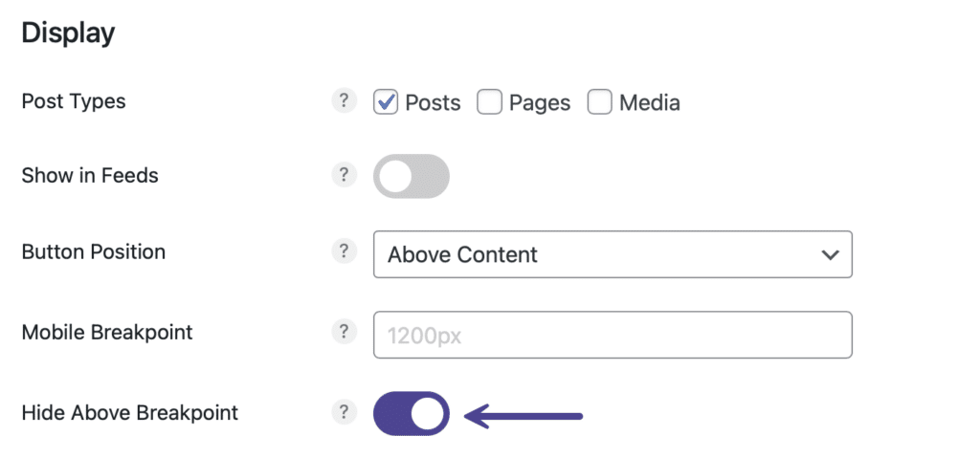980x458 pixels.
Task: Click the Pages label text
Action: click(540, 102)
